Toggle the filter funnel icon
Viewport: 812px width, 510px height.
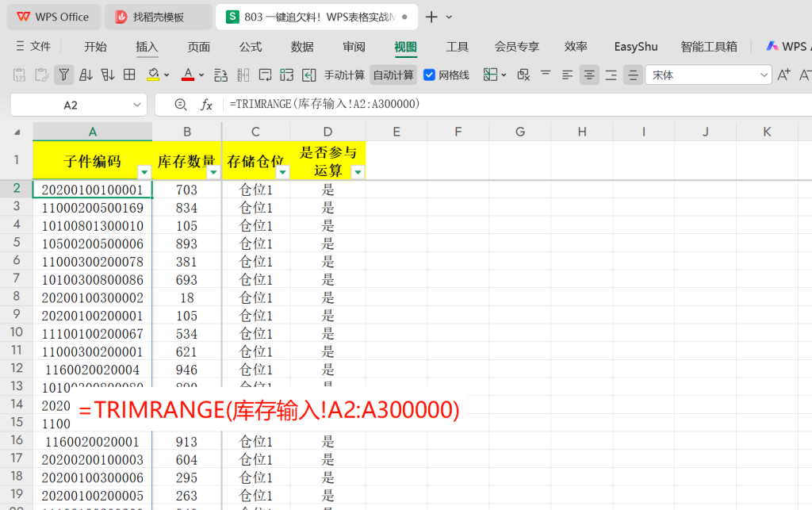click(x=63, y=75)
